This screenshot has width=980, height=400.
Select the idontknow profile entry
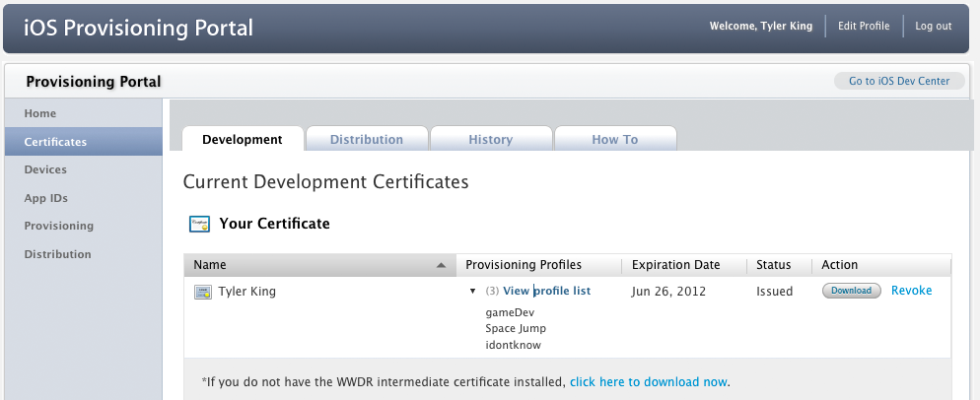(513, 345)
